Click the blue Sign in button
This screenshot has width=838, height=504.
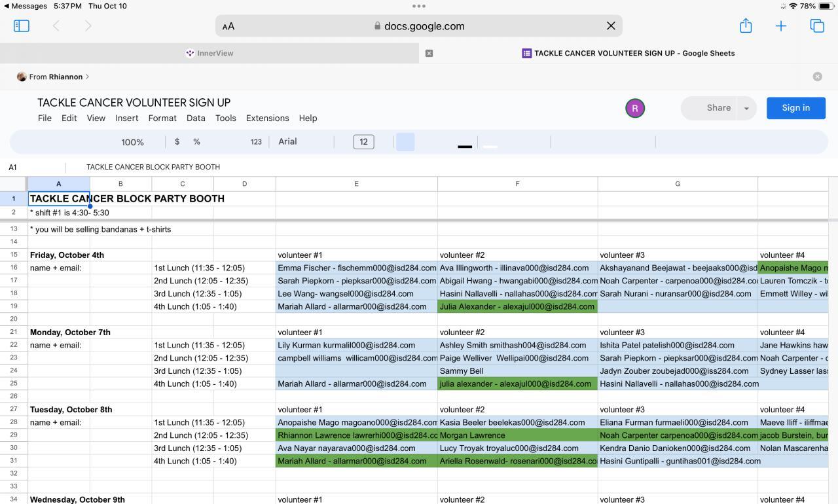796,108
